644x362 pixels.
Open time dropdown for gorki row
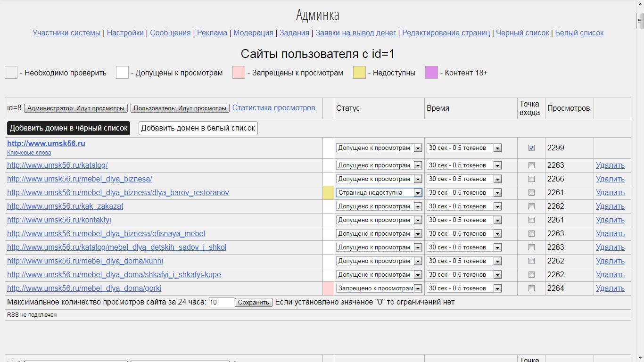[x=464, y=288]
